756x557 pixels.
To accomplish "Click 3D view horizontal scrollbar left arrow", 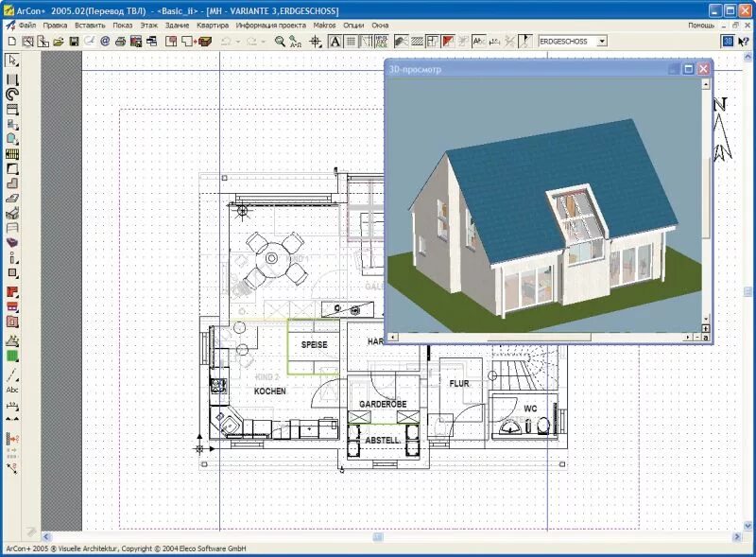I will point(393,337).
